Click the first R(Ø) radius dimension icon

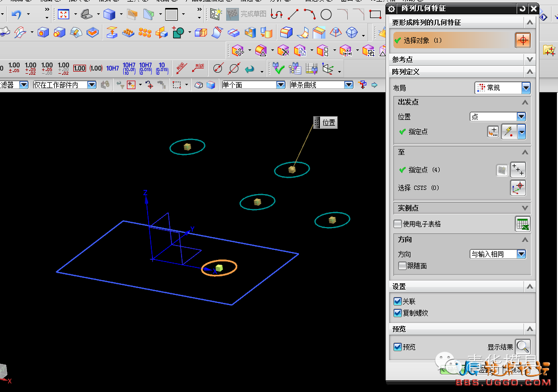(182, 68)
